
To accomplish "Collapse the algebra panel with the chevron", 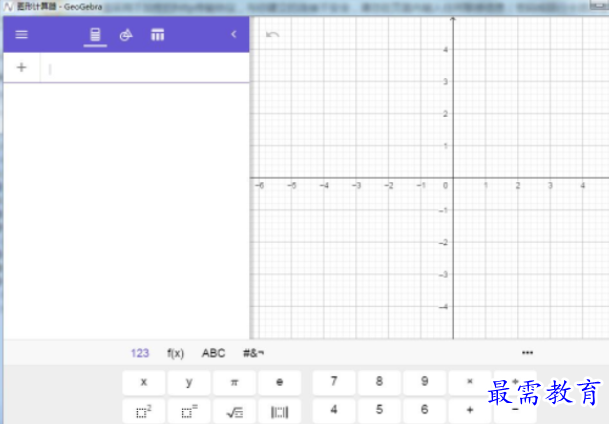I will (x=233, y=34).
